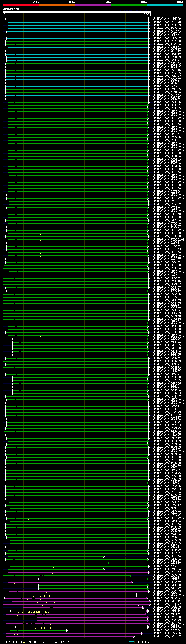Select the UniRef100_B6HH67 label

pos(167,288)
